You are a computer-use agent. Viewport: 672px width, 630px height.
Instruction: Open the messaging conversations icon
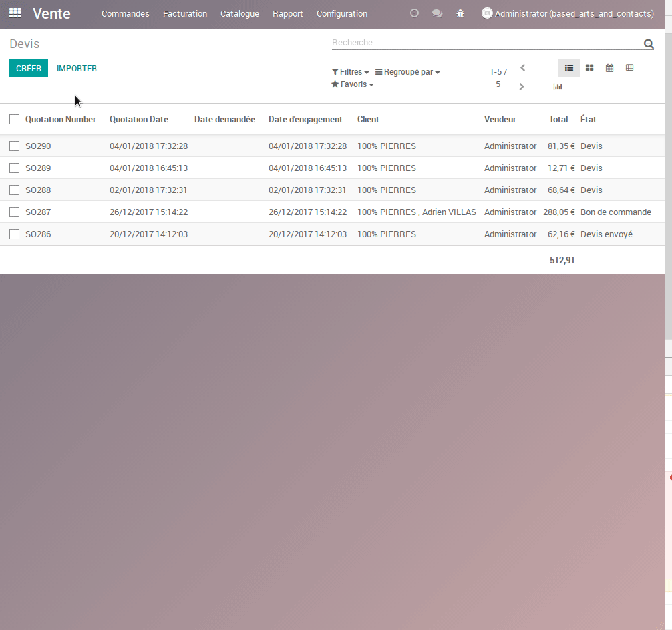coord(437,13)
